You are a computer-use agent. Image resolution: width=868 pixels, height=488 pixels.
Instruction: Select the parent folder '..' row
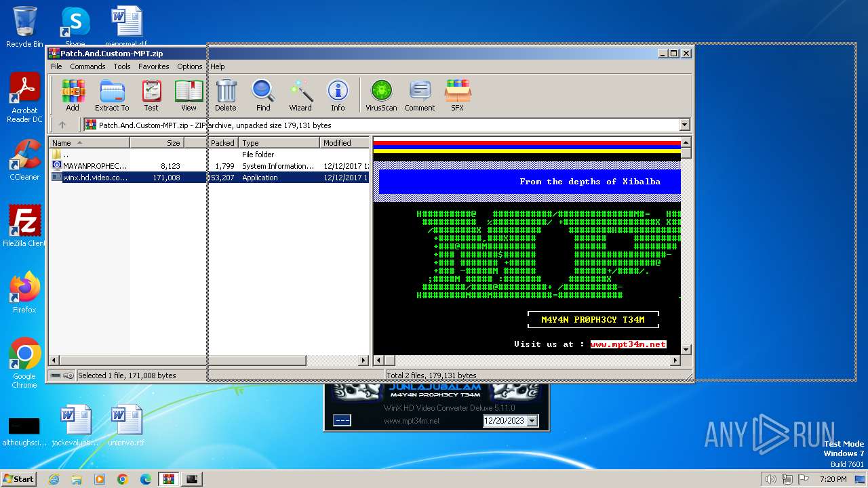tap(209, 155)
